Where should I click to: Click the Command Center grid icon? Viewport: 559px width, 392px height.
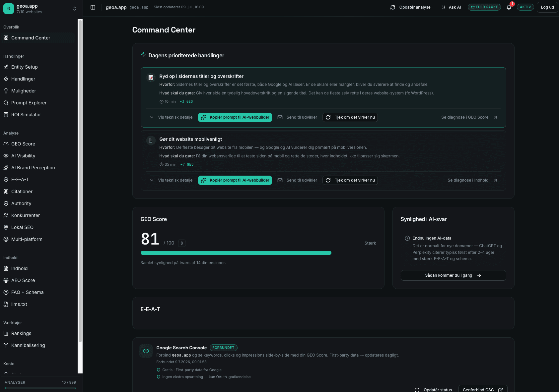(x=6, y=38)
